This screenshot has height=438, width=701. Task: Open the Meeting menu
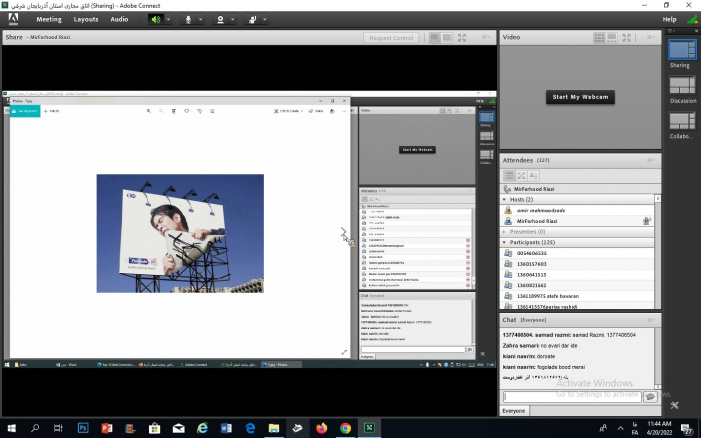48,19
